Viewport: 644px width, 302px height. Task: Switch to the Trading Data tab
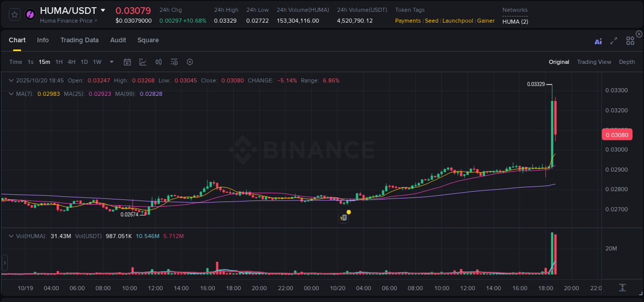pos(79,40)
